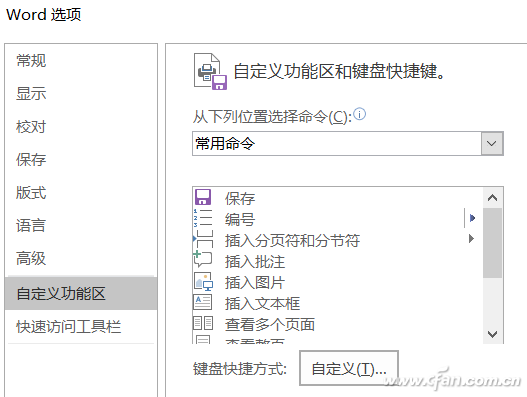
Task: Expand the 编号 submenu arrow
Action: 472,218
